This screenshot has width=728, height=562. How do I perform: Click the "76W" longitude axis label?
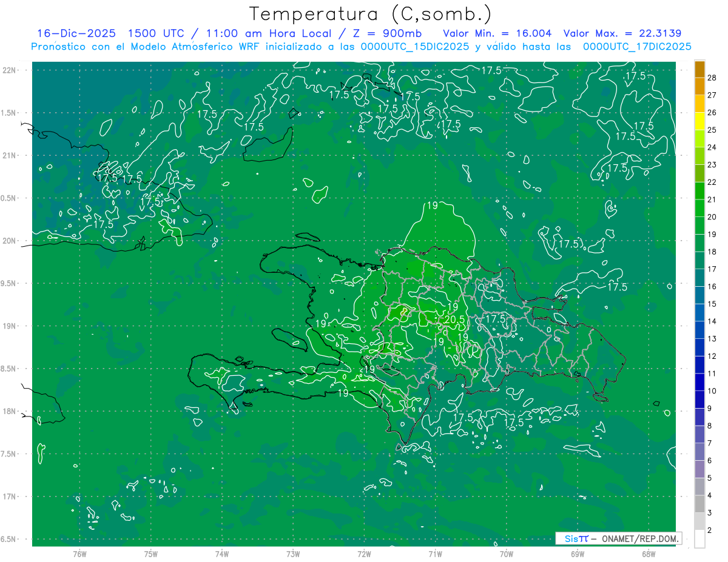click(79, 554)
